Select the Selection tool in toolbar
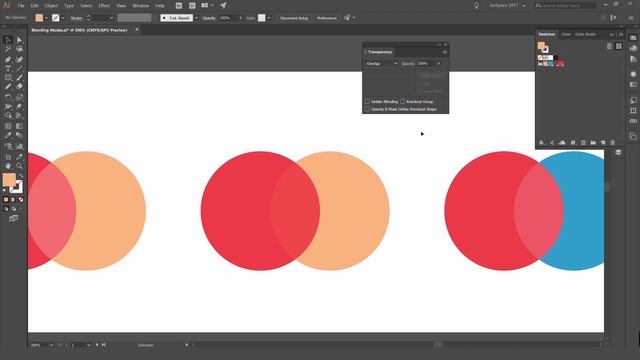 (8, 40)
